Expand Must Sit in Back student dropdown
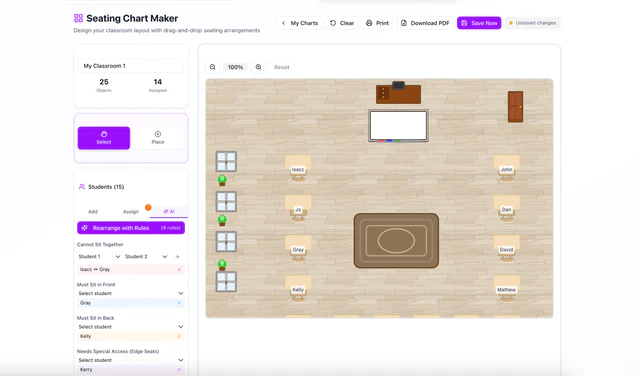The height and width of the screenshot is (376, 640). point(131,327)
